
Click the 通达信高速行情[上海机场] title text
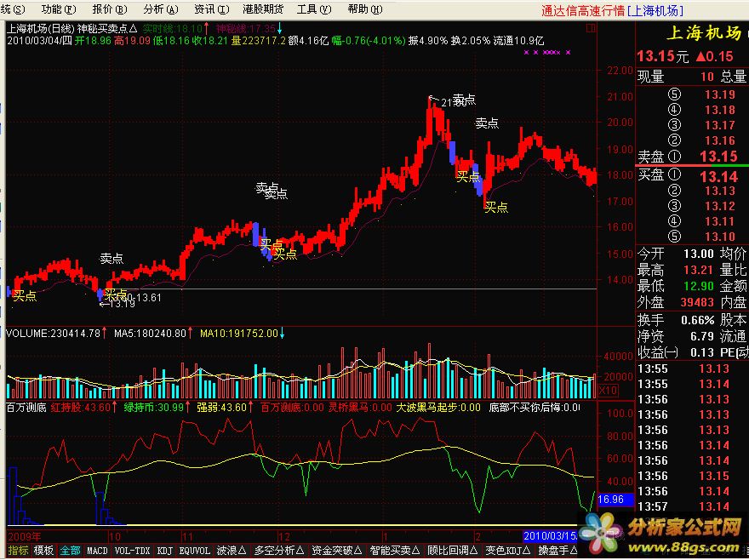click(x=612, y=10)
